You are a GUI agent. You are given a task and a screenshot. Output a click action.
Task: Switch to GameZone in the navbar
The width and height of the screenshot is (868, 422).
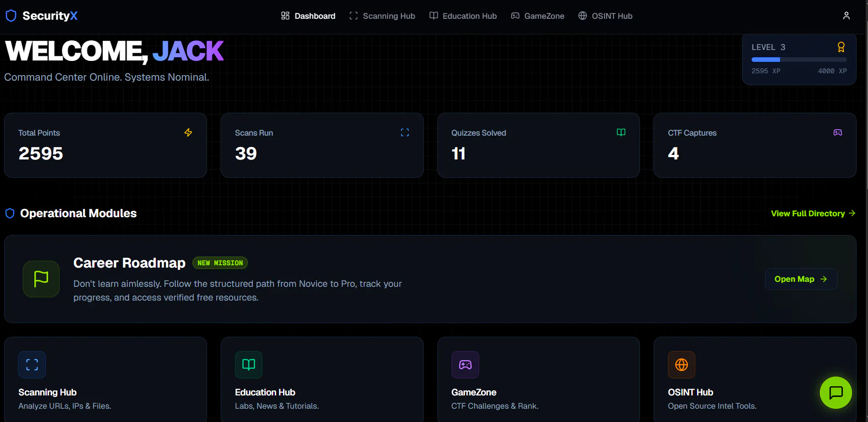coord(538,16)
